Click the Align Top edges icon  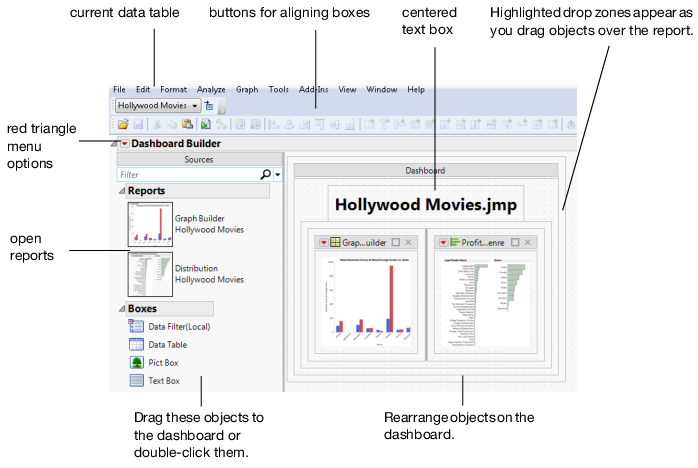pyautogui.click(x=320, y=125)
